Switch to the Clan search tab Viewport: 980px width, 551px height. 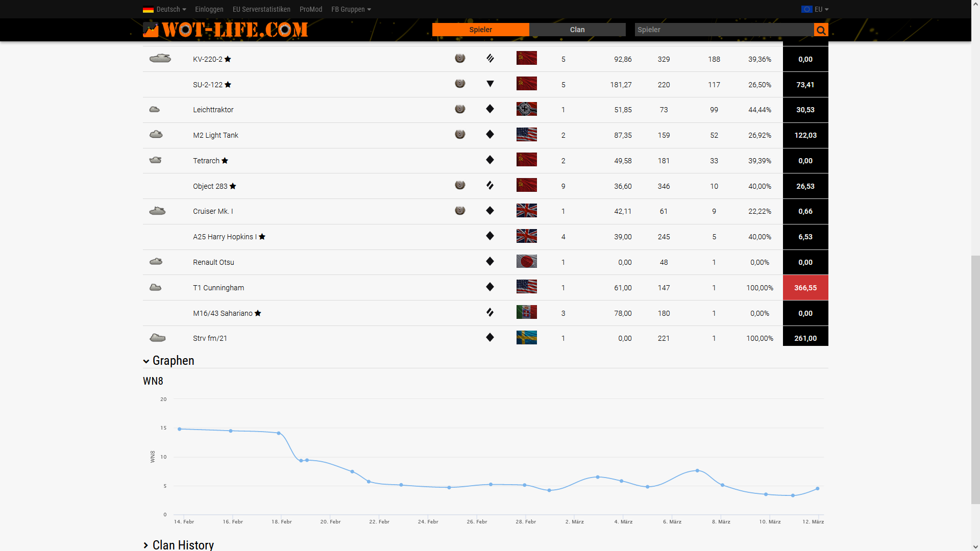coord(577,30)
